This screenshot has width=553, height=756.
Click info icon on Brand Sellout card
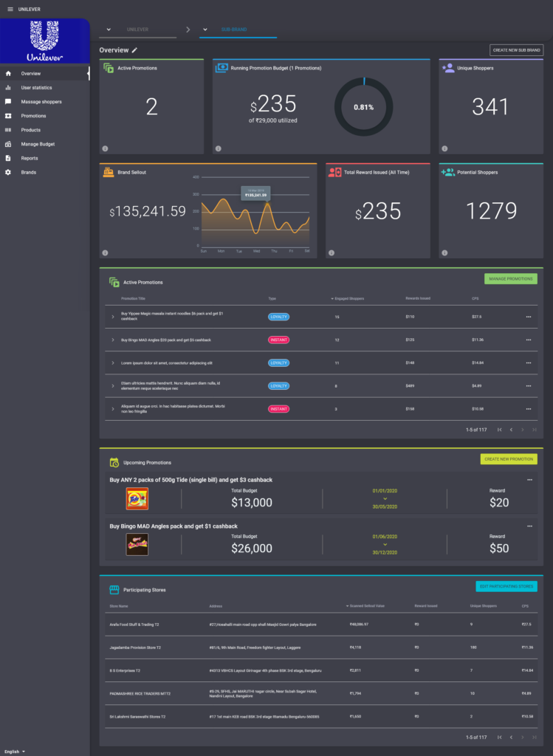[105, 252]
